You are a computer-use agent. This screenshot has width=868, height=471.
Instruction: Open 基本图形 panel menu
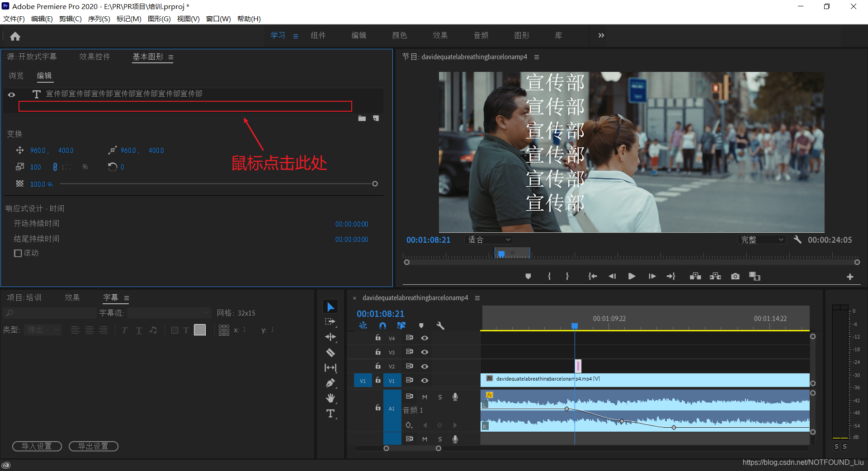(x=171, y=57)
